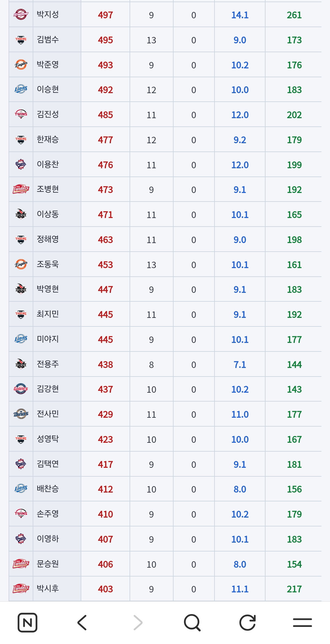Viewport: 330px width, 644px height.
Task: Tap the Naver home N icon
Action: point(28,622)
